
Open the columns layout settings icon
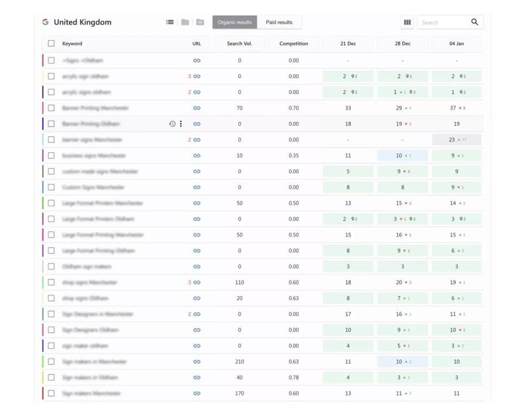(x=407, y=22)
